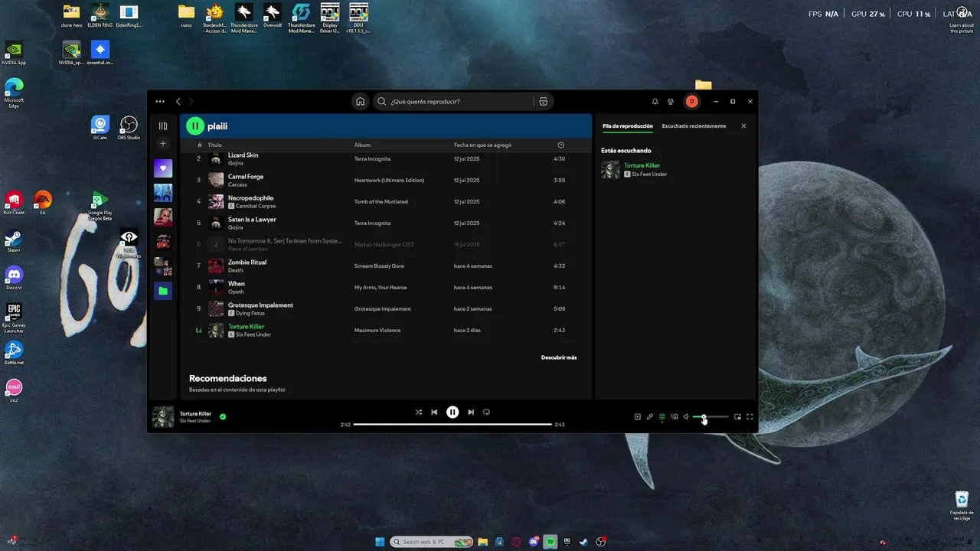The height and width of the screenshot is (551, 980).
Task: Click the Descubrir más link
Action: click(559, 357)
